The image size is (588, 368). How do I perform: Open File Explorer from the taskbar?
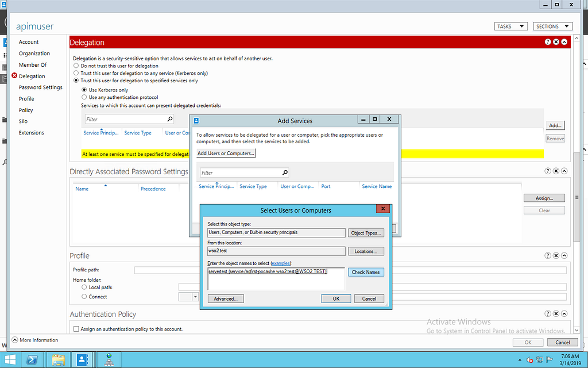coord(58,360)
